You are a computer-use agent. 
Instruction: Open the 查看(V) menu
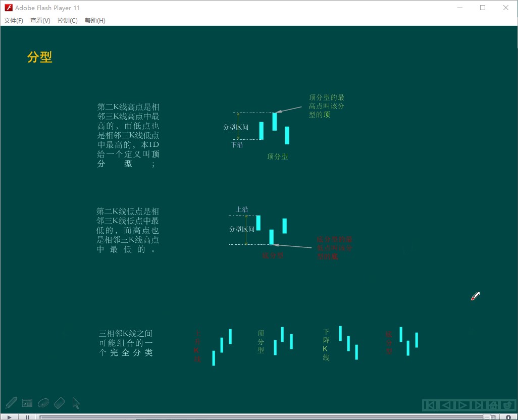40,21
